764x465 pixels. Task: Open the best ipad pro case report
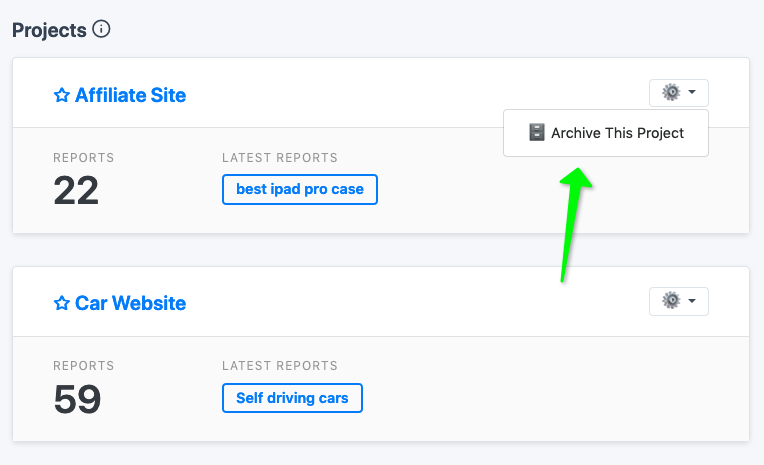coord(300,189)
